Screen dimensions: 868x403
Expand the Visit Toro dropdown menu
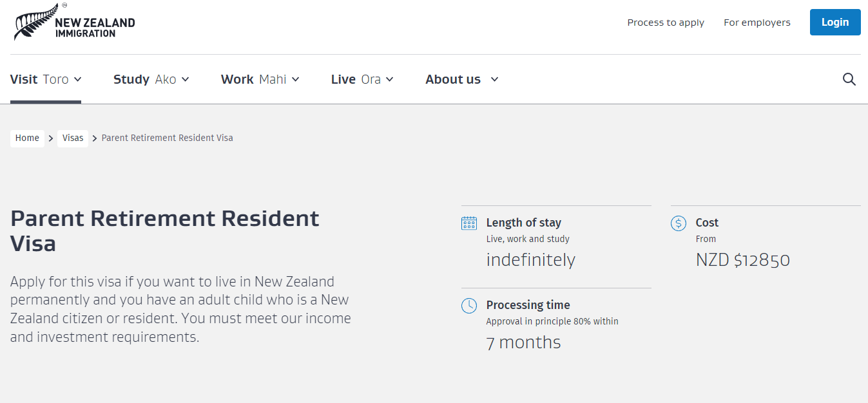pos(46,79)
